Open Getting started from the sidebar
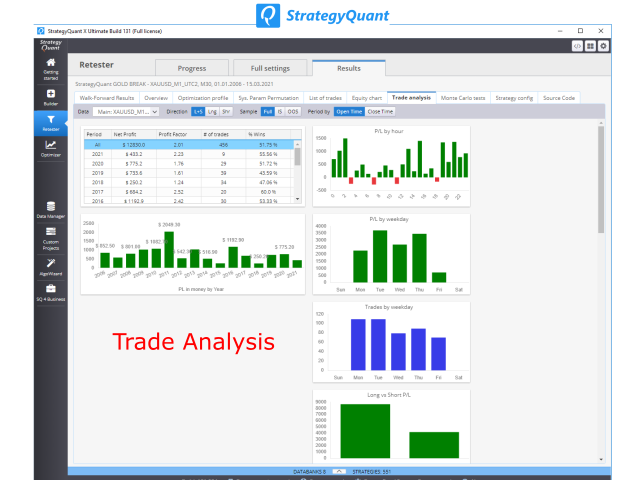Image resolution: width=640 pixels, height=480 pixels. 51,69
